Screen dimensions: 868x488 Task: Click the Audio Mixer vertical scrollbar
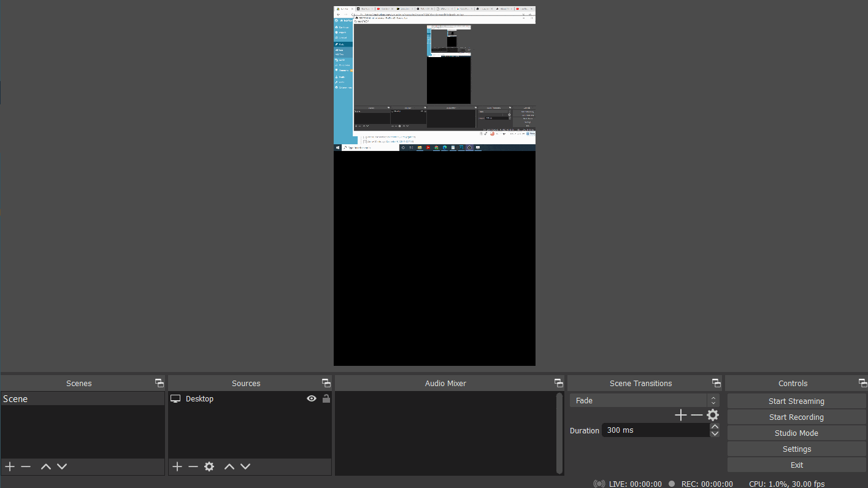pos(559,433)
